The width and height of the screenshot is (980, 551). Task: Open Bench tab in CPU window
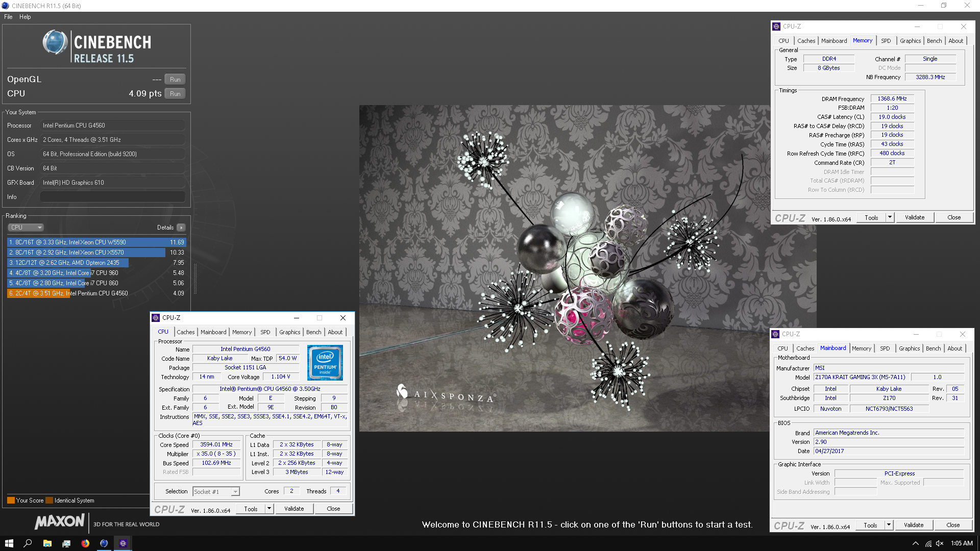pyautogui.click(x=314, y=332)
